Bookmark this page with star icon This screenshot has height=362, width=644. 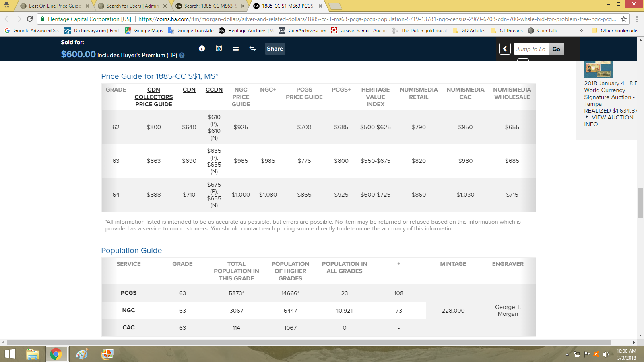[624, 19]
